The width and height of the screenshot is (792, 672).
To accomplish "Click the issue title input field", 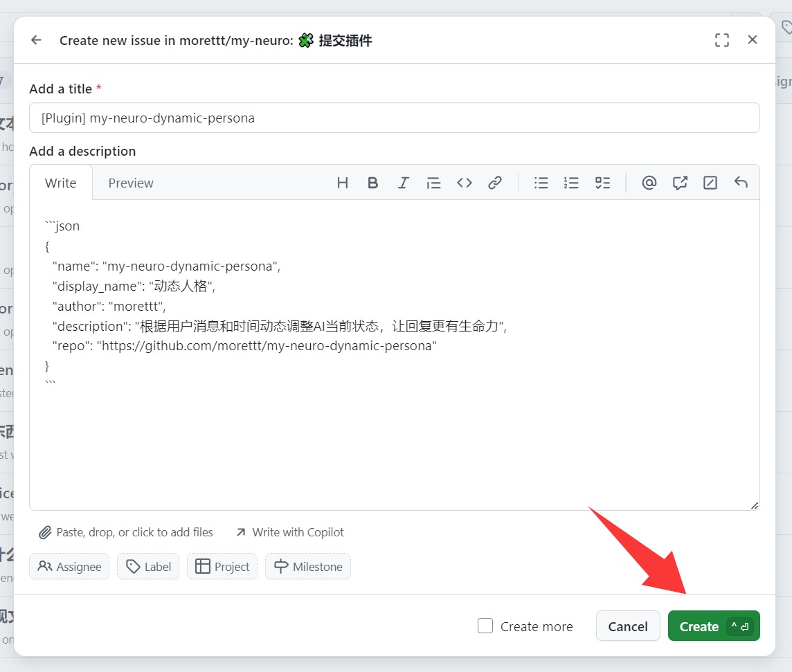I will [394, 118].
